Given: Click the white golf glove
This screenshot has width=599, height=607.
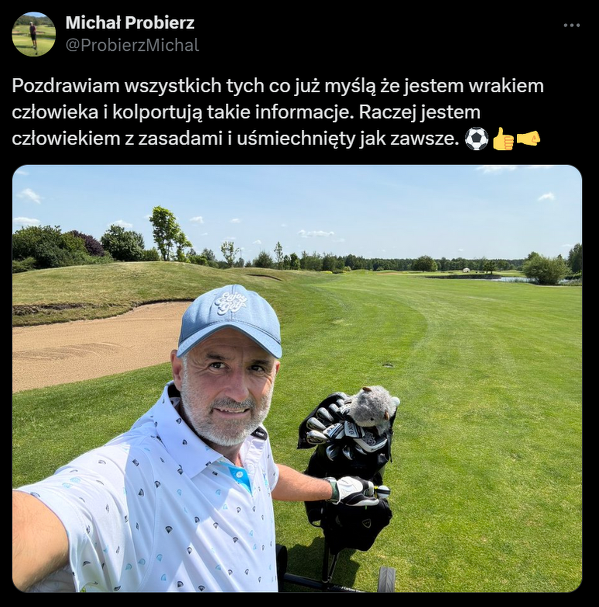Looking at the screenshot, I should pyautogui.click(x=354, y=491).
